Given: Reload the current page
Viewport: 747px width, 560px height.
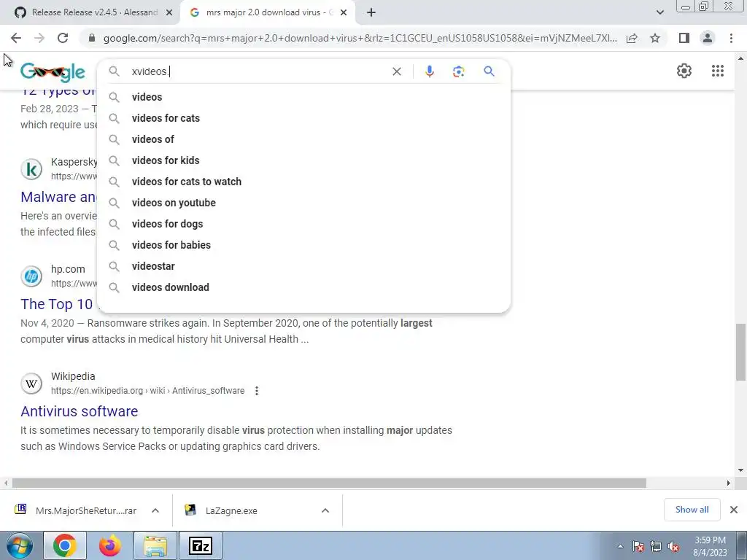Looking at the screenshot, I should point(63,38).
